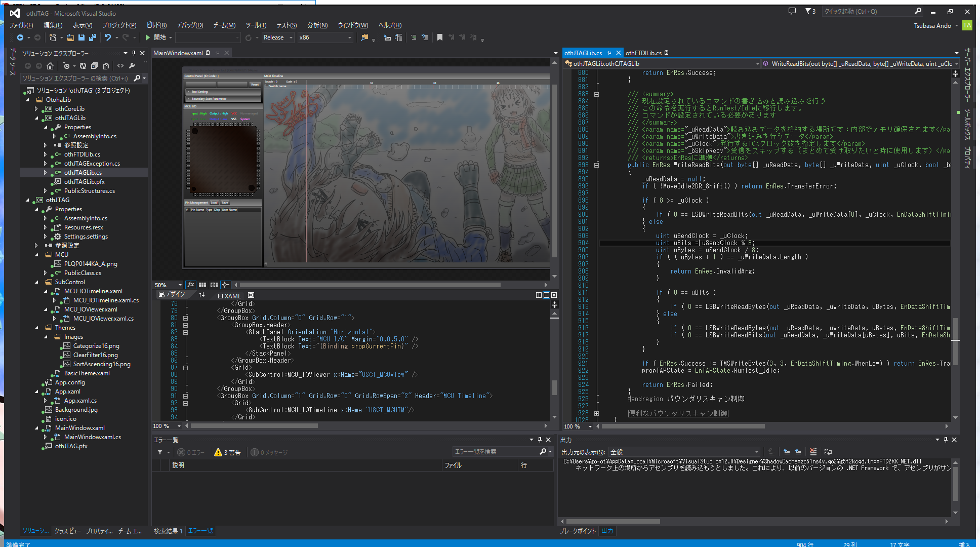This screenshot has height=547, width=980.
Task: Click the designer horizontal scrollbar thumb
Action: click(x=370, y=285)
